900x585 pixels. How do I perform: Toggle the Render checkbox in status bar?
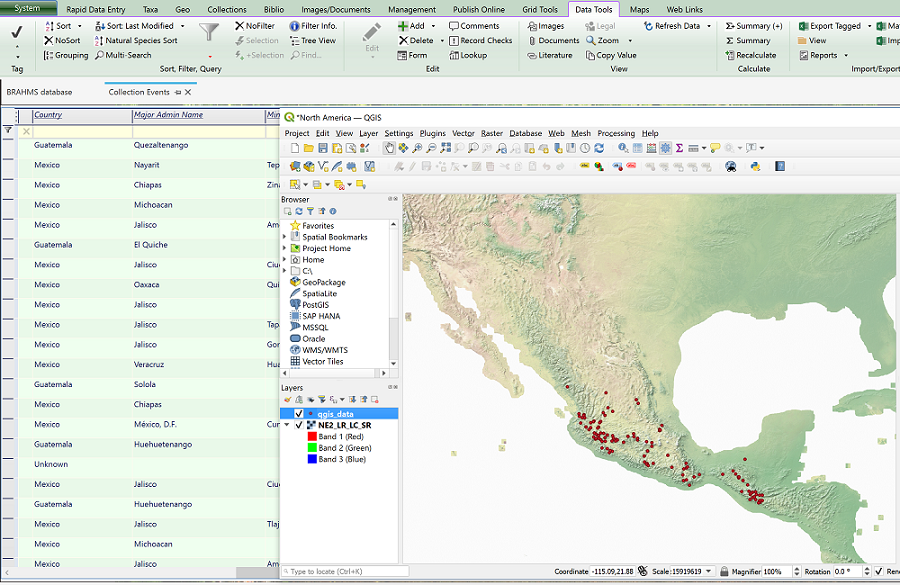pyautogui.click(x=879, y=572)
